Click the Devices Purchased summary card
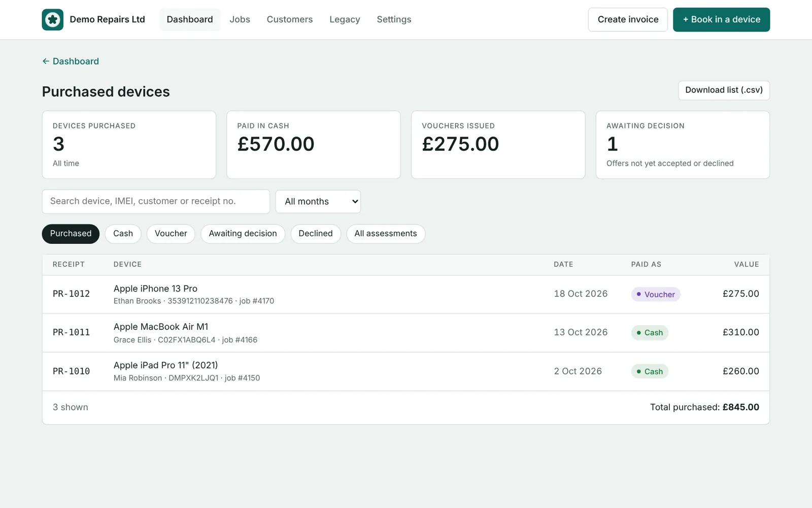 tap(129, 145)
